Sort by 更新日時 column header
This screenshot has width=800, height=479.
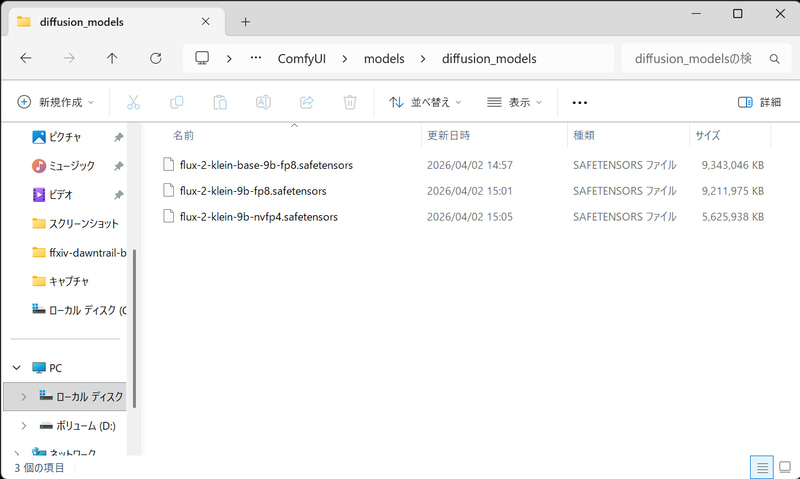pos(448,136)
